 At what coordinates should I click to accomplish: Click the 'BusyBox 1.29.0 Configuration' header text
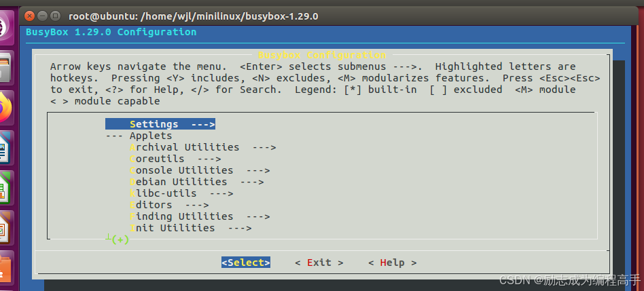pos(111,32)
